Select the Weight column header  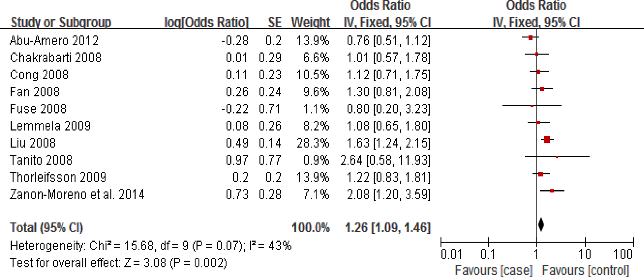tap(311, 22)
